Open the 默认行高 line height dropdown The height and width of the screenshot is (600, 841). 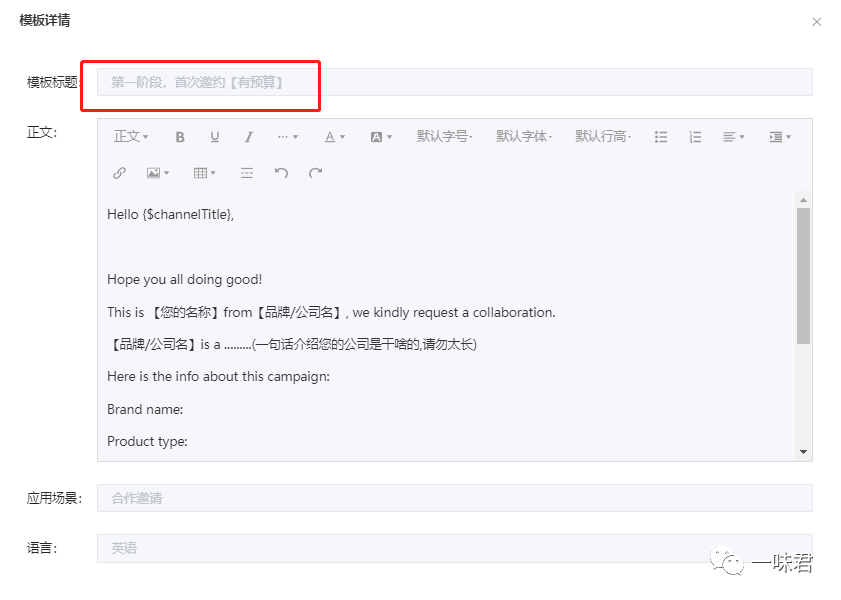click(x=603, y=137)
